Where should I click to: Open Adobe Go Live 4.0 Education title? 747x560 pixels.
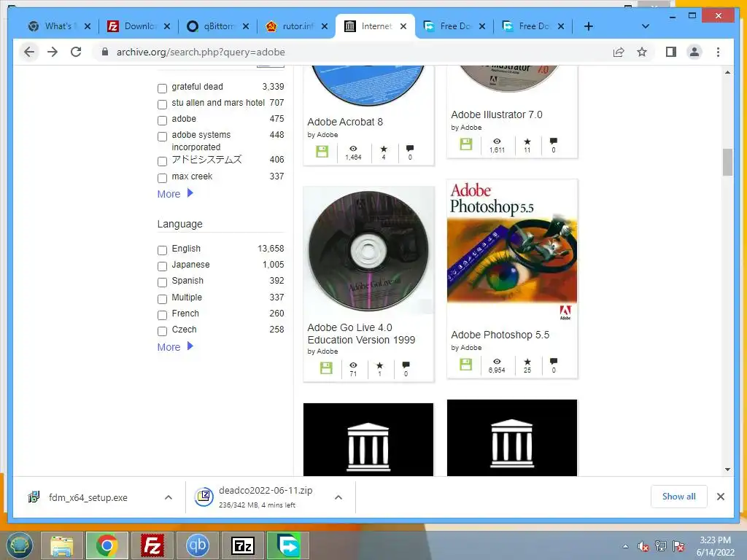[x=361, y=334]
